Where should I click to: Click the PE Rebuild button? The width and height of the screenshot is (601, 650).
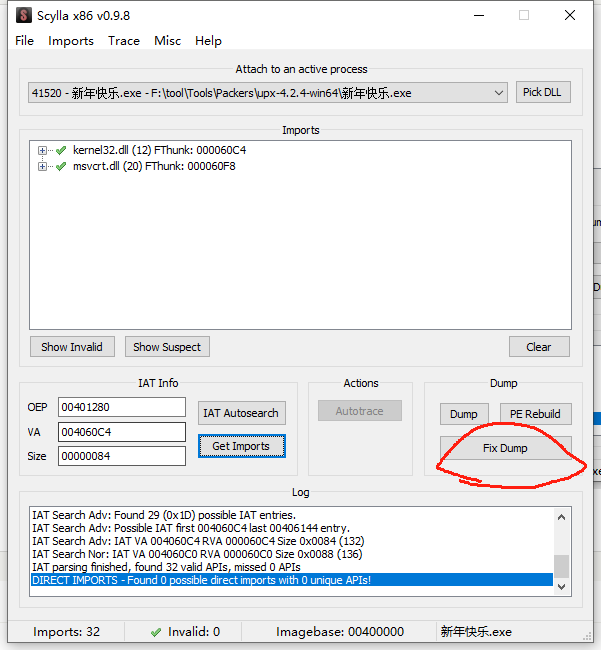pos(535,414)
